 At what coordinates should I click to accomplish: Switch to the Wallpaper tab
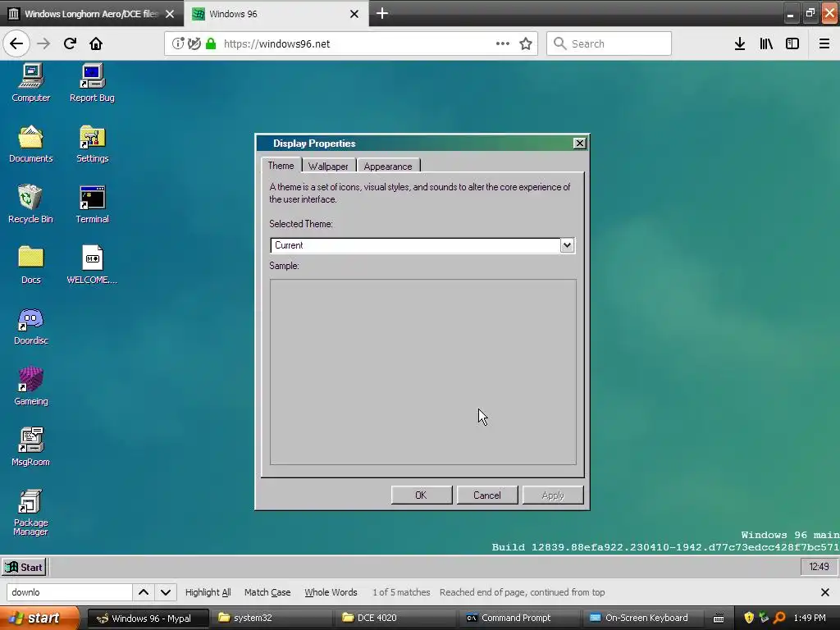pos(328,166)
